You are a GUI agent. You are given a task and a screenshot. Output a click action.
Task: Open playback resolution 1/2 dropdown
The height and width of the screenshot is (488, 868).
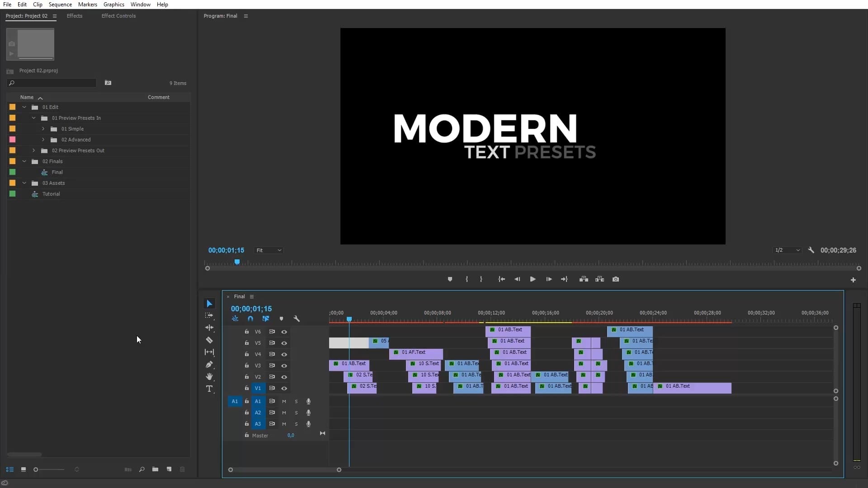tap(787, 250)
